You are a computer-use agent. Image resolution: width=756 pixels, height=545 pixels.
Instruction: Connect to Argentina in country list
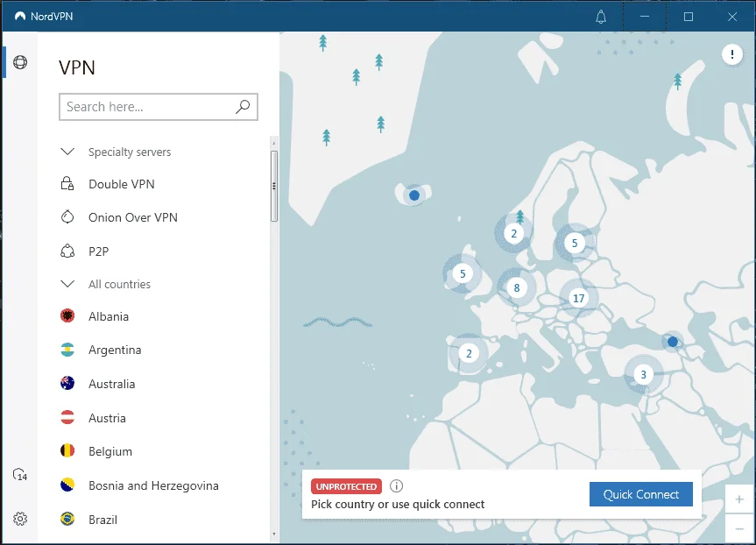(115, 350)
